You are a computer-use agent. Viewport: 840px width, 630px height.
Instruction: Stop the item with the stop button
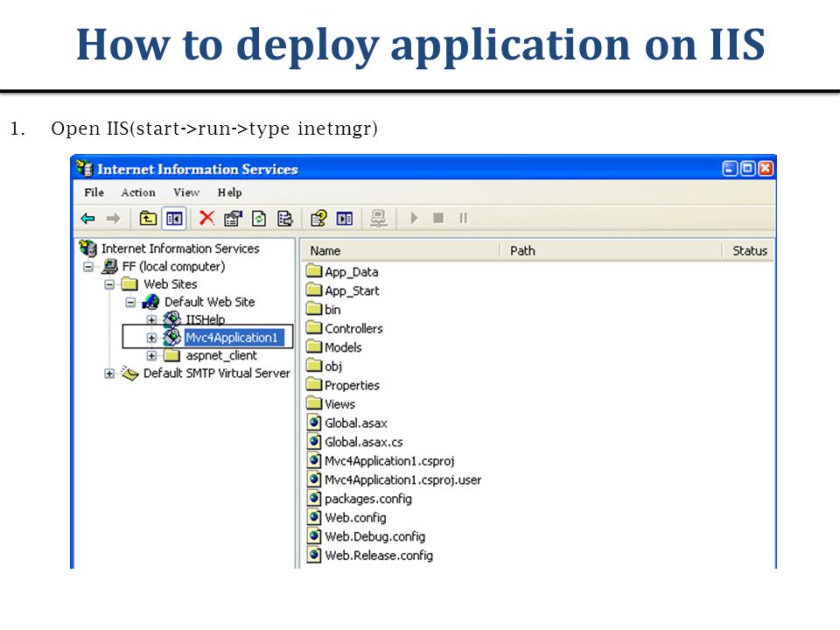pos(438,218)
